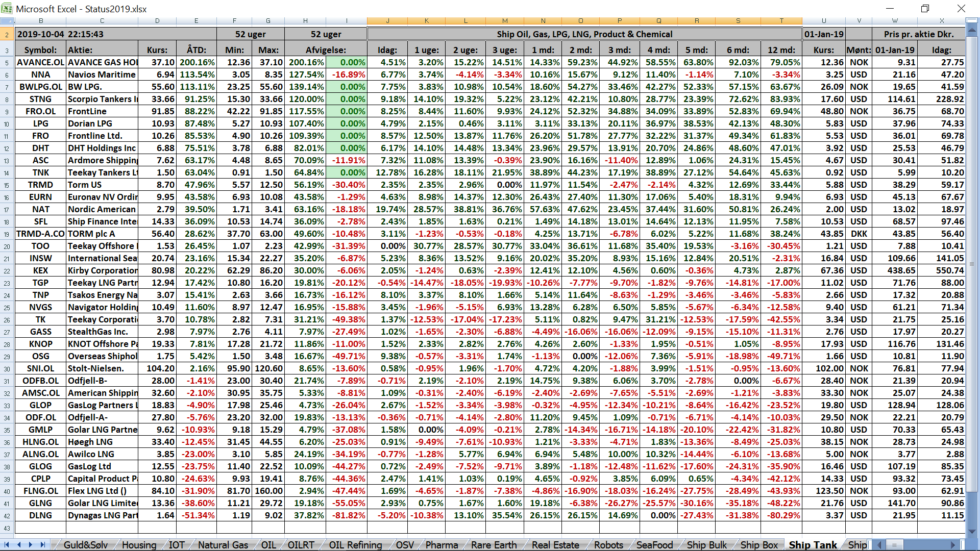The width and height of the screenshot is (980, 551).
Task: Click the vertical scrollbar down arrow
Action: tap(972, 532)
